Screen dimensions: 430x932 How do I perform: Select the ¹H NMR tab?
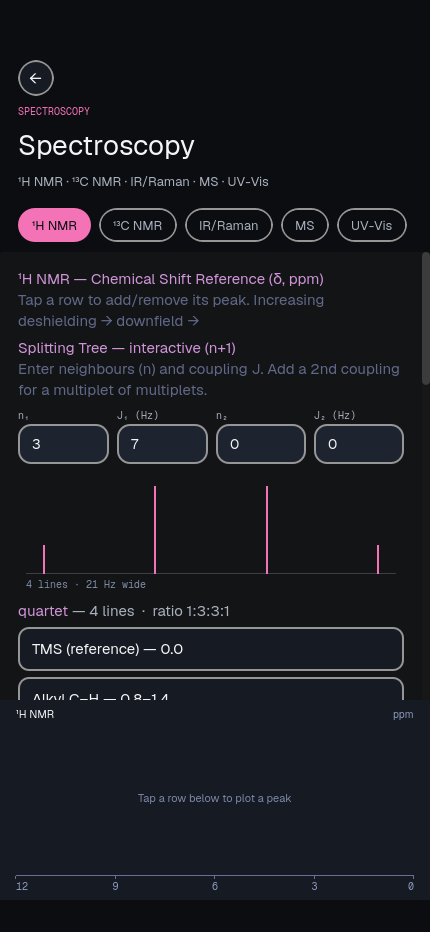54,225
